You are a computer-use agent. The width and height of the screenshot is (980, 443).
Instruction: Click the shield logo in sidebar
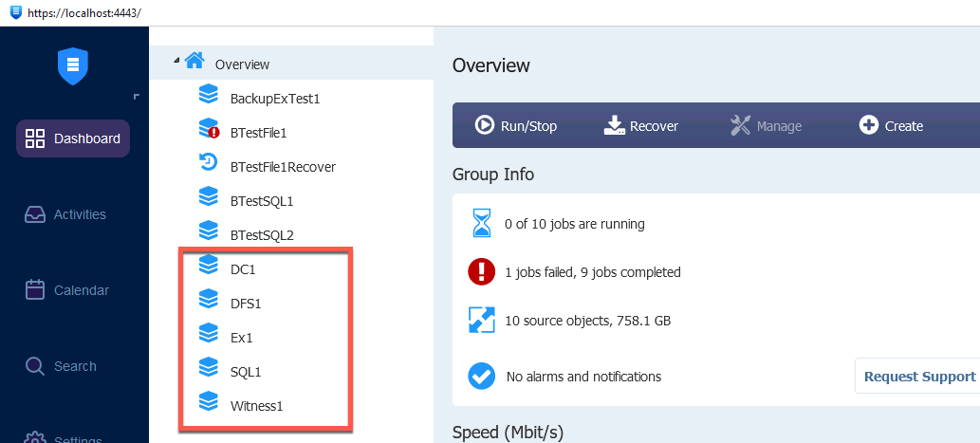click(73, 66)
